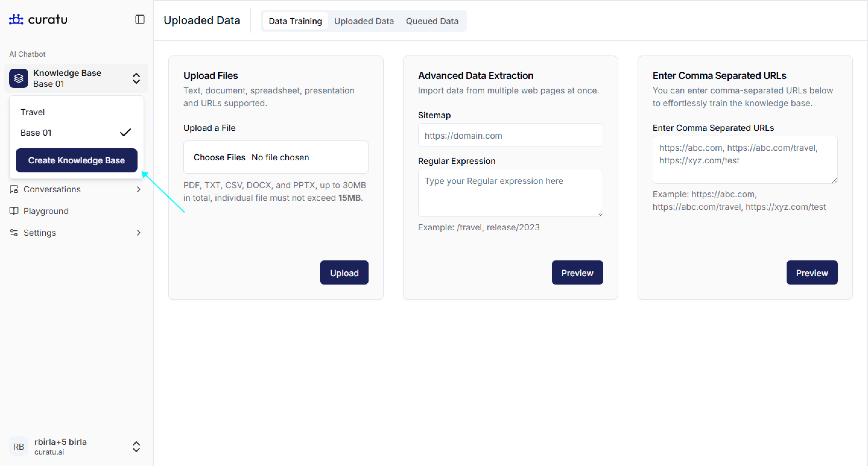Click the Knowledge Base layers icon
Screen dimensions: 868x466
click(x=18, y=78)
